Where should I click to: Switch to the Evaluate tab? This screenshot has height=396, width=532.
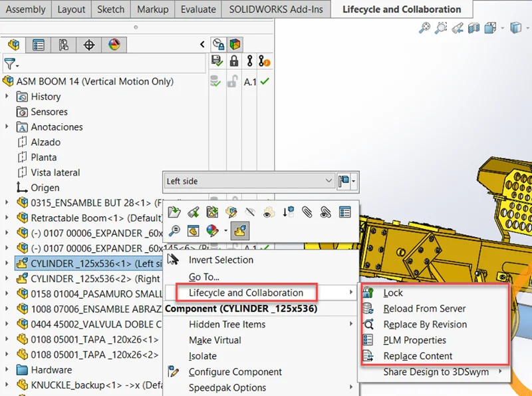pyautogui.click(x=198, y=9)
